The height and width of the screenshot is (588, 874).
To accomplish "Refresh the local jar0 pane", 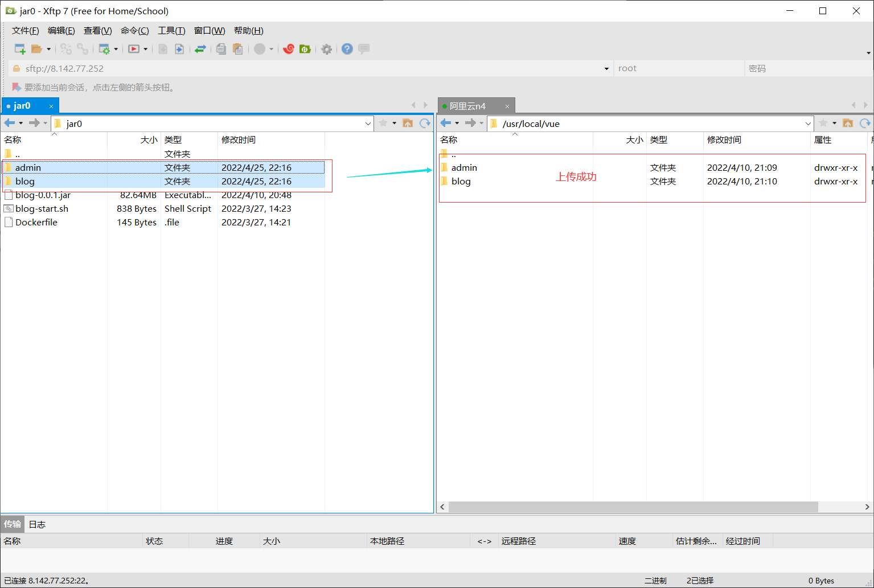I will click(425, 123).
